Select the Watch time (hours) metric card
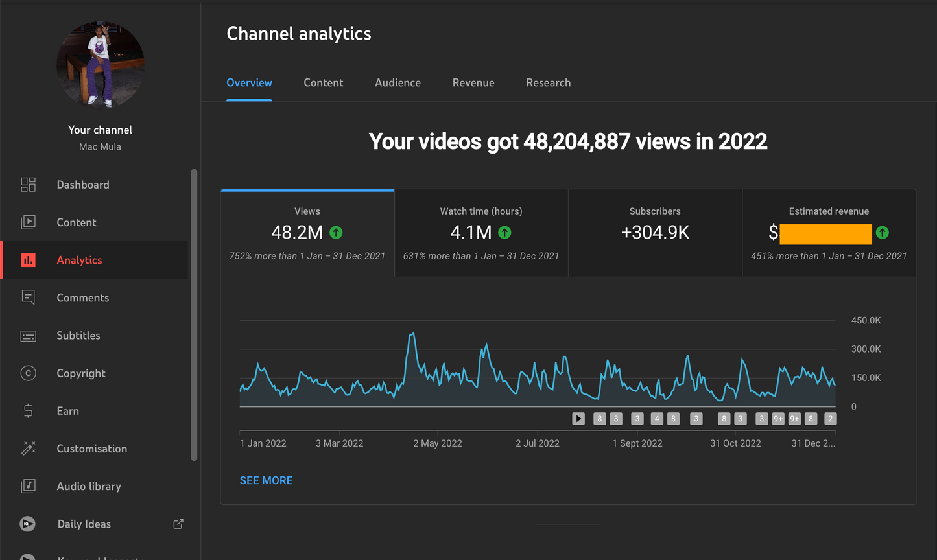937x560 pixels. 481,233
